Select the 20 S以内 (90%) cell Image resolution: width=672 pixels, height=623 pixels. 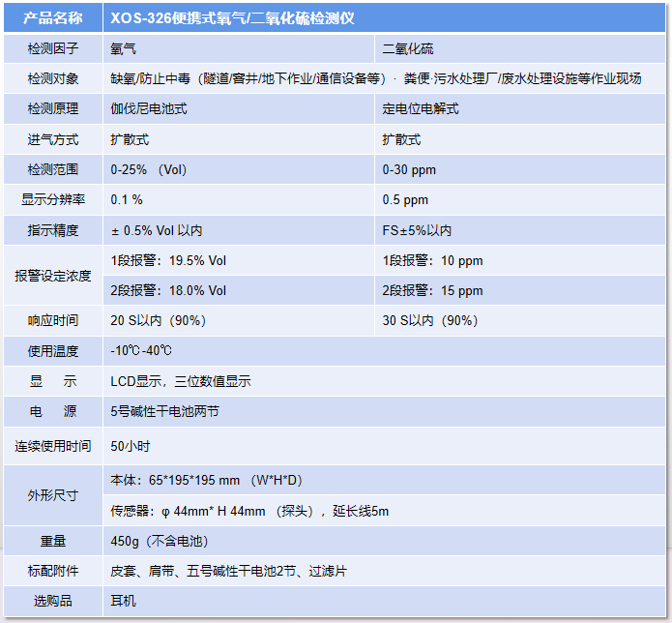pyautogui.click(x=239, y=321)
